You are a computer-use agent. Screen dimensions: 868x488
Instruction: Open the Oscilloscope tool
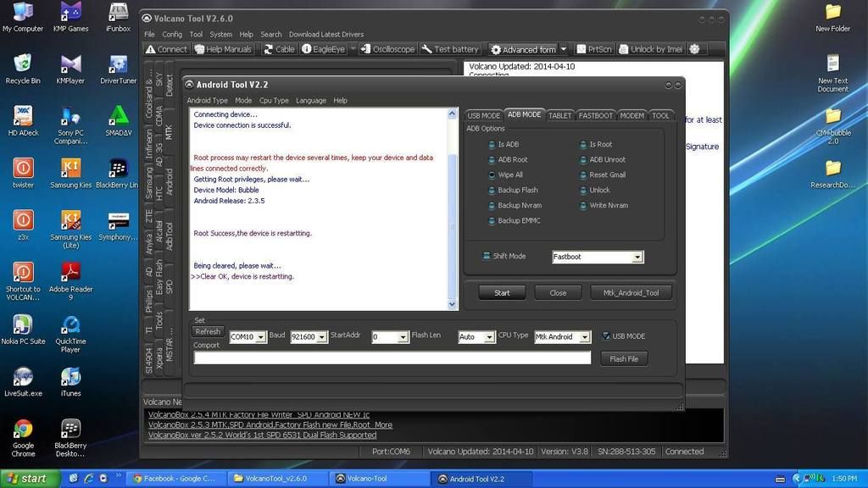(387, 49)
